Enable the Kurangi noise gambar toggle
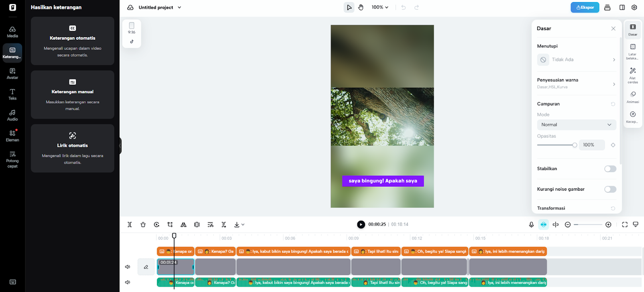This screenshot has height=292, width=644. click(x=610, y=189)
